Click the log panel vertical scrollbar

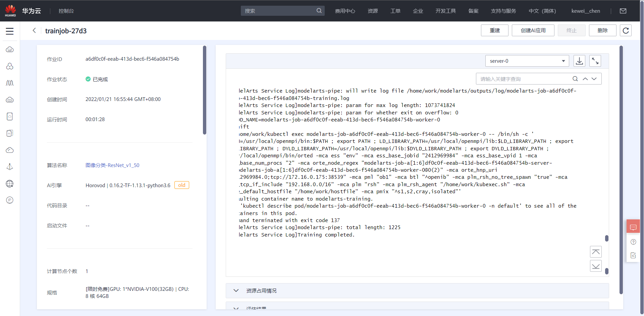pyautogui.click(x=621, y=169)
